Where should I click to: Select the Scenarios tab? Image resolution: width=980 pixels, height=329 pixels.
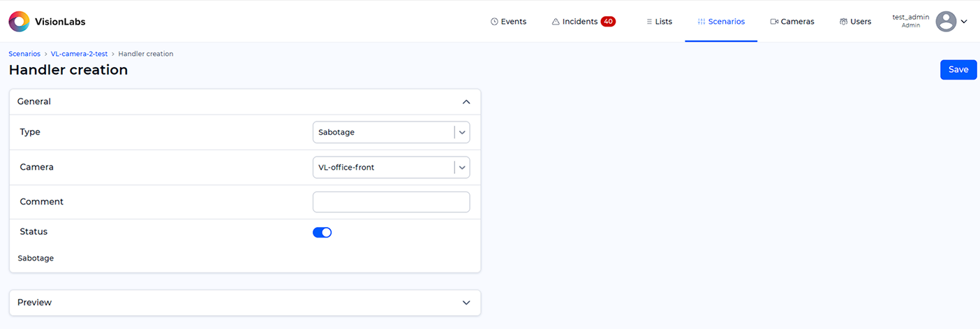pyautogui.click(x=721, y=22)
